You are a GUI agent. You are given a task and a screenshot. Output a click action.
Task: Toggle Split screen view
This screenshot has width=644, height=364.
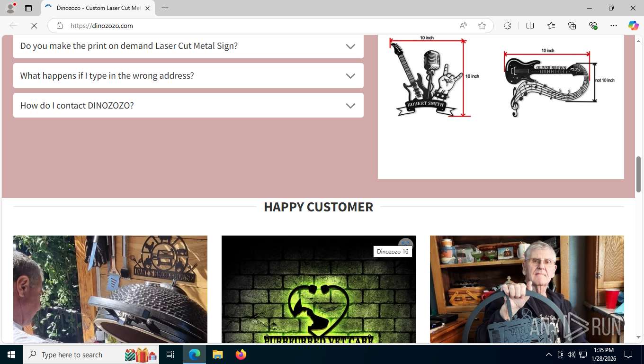tap(530, 26)
